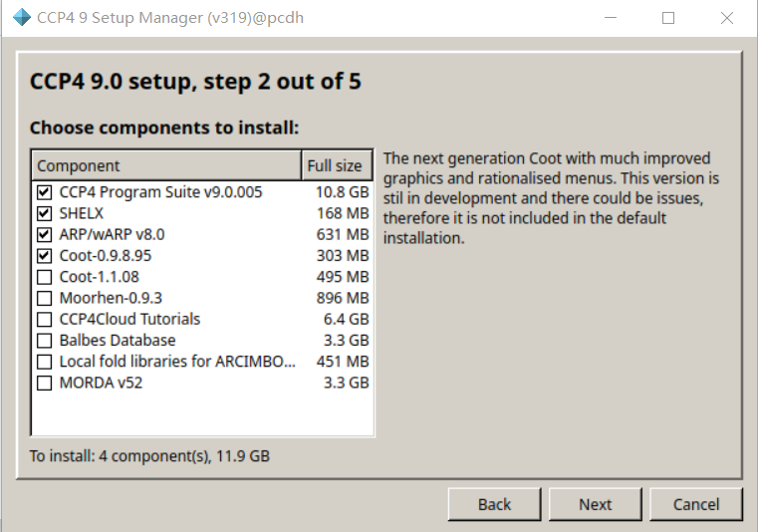The height and width of the screenshot is (532, 758).
Task: Select the 'Coot-1.1.08' row label
Action: tap(99, 277)
